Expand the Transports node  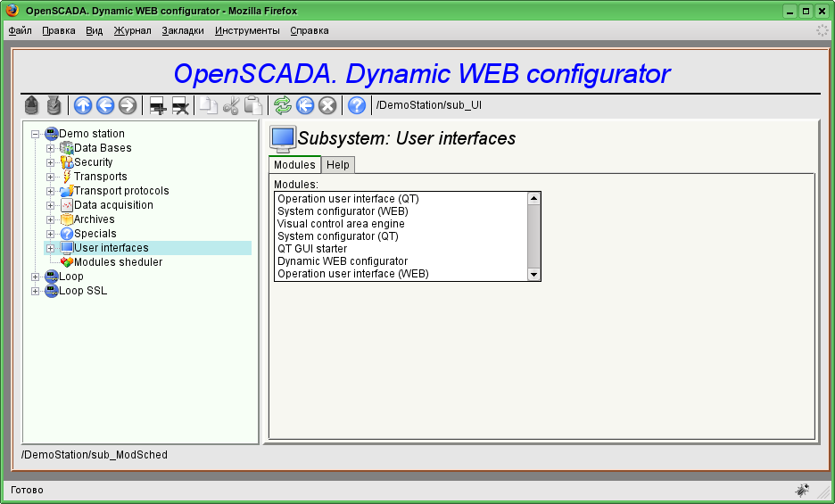coord(50,177)
